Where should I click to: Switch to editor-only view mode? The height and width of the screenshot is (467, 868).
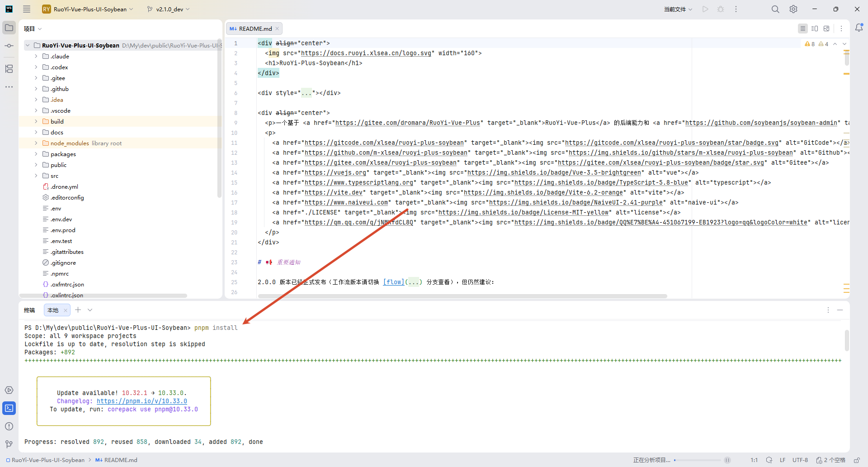coord(803,29)
